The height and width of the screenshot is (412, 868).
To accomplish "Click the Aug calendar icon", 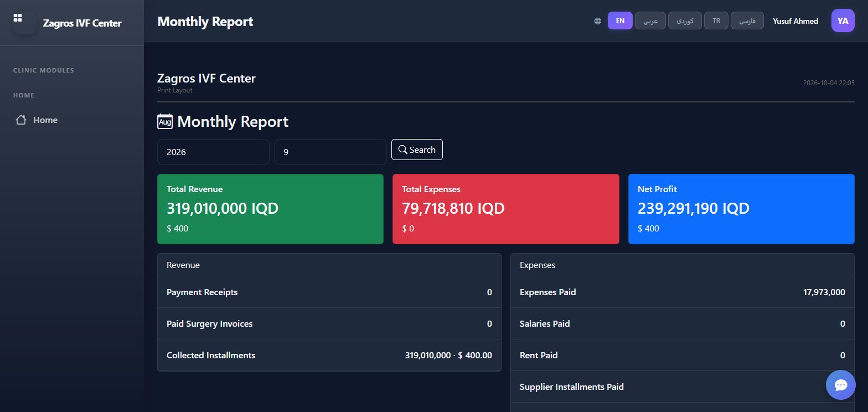I will tap(165, 122).
